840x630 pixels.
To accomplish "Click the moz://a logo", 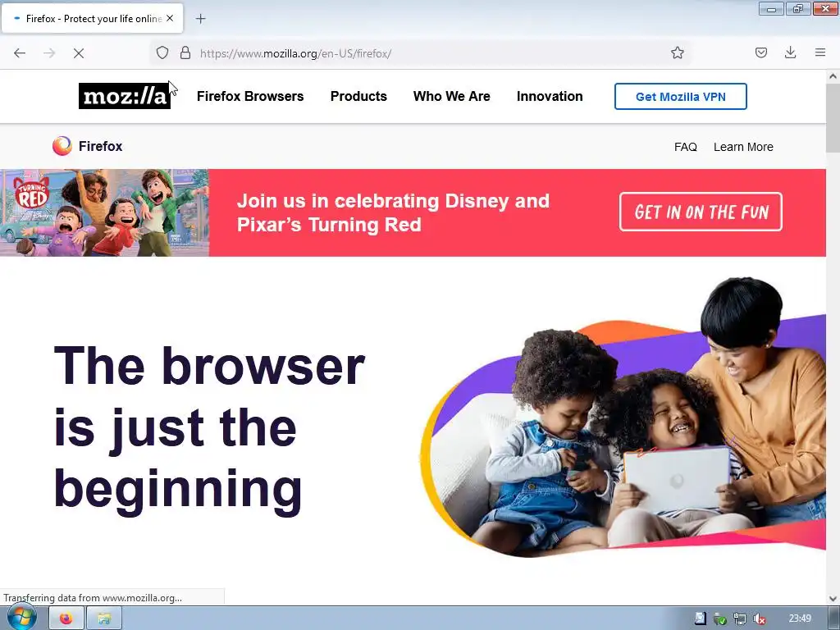I will pos(125,96).
